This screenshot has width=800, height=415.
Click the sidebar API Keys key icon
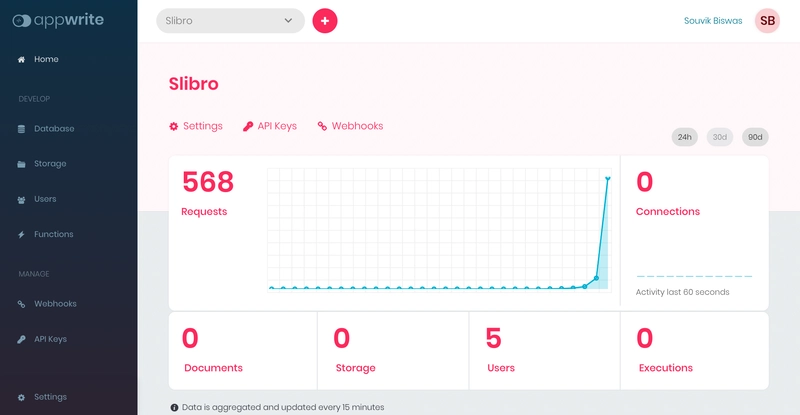click(22, 340)
